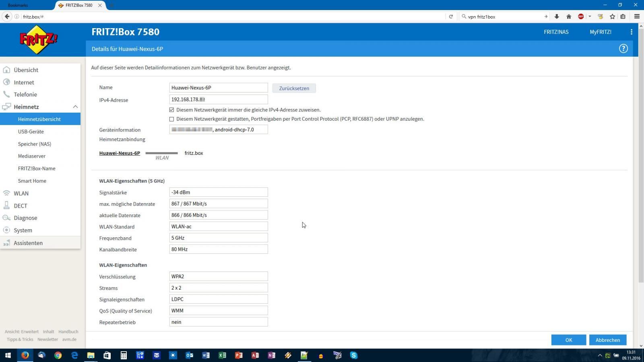Open the Inhalt footer link
The height and width of the screenshot is (362, 644).
49,332
